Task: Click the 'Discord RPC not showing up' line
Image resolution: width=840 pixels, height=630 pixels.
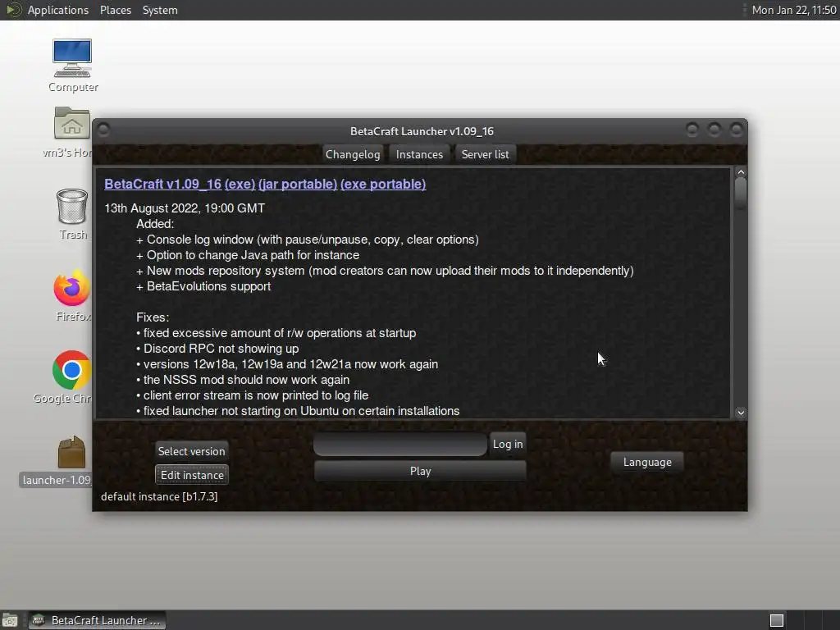Action: [x=217, y=349]
